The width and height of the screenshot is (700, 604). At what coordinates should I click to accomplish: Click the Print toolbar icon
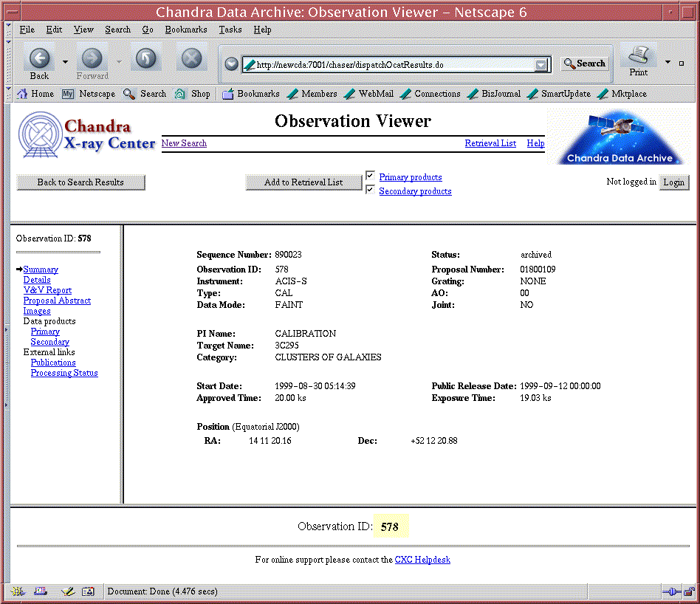click(639, 56)
